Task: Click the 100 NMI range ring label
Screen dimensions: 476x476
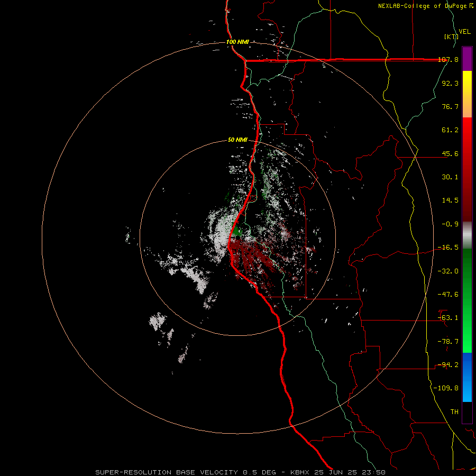Action: tap(237, 42)
